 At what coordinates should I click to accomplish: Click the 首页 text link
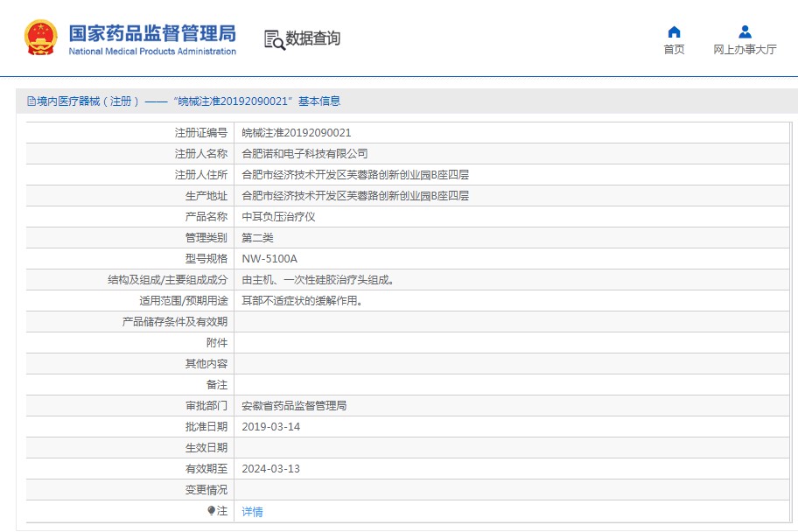pos(674,49)
